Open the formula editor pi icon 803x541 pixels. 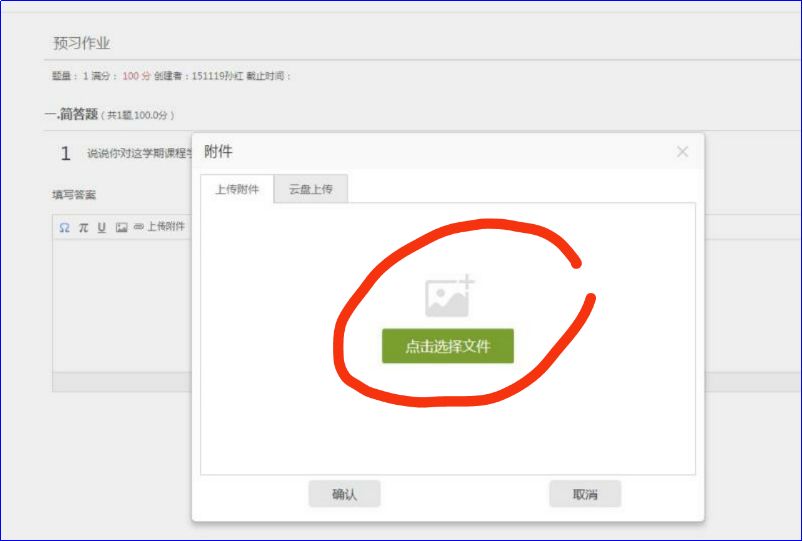pyautogui.click(x=83, y=227)
